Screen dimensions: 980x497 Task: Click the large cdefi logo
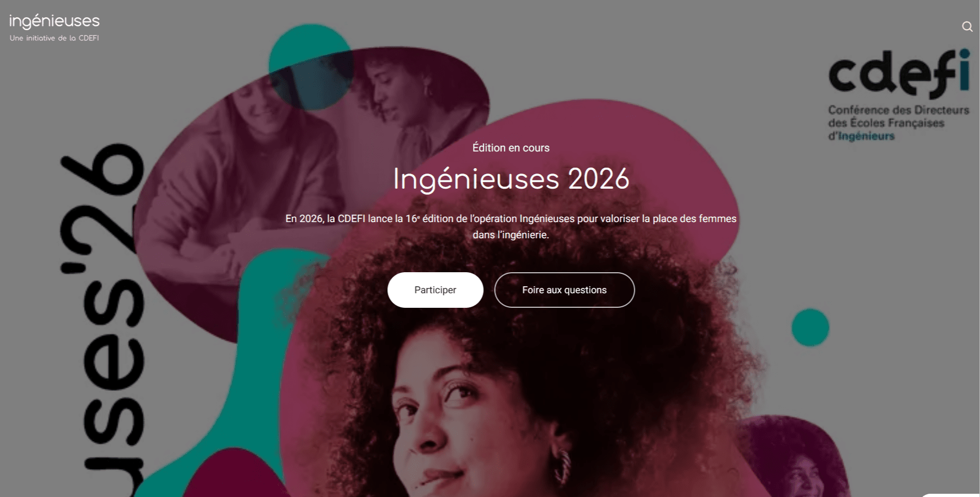[x=899, y=95]
